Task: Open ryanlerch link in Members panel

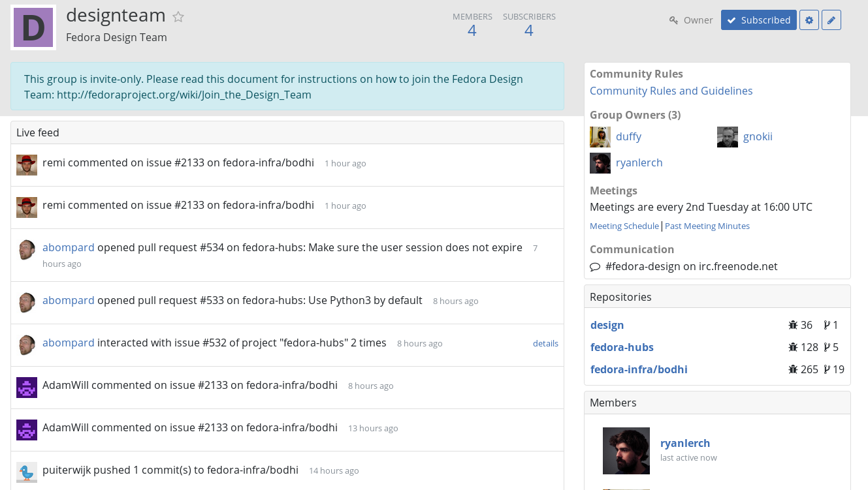Action: pos(685,443)
